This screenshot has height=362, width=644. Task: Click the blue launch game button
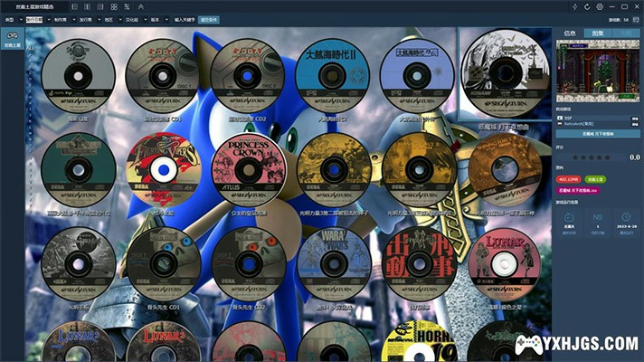[597, 134]
